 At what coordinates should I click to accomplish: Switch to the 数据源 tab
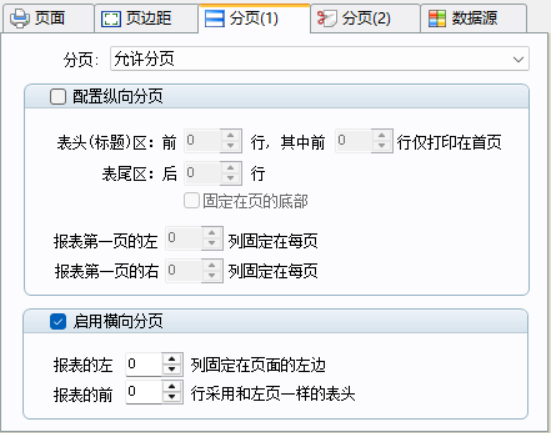click(473, 18)
